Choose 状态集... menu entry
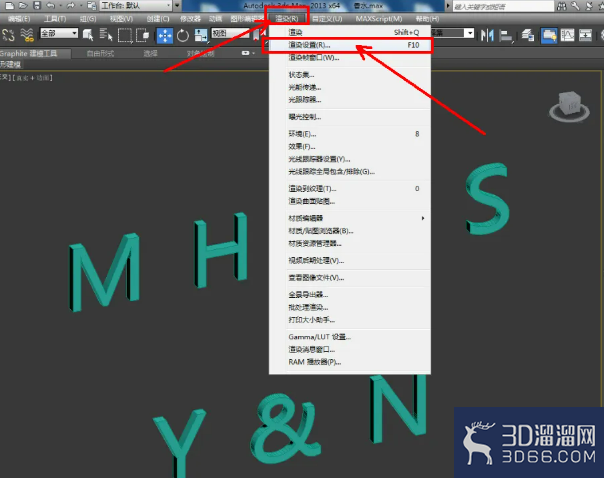This screenshot has width=604, height=478. (x=350, y=75)
